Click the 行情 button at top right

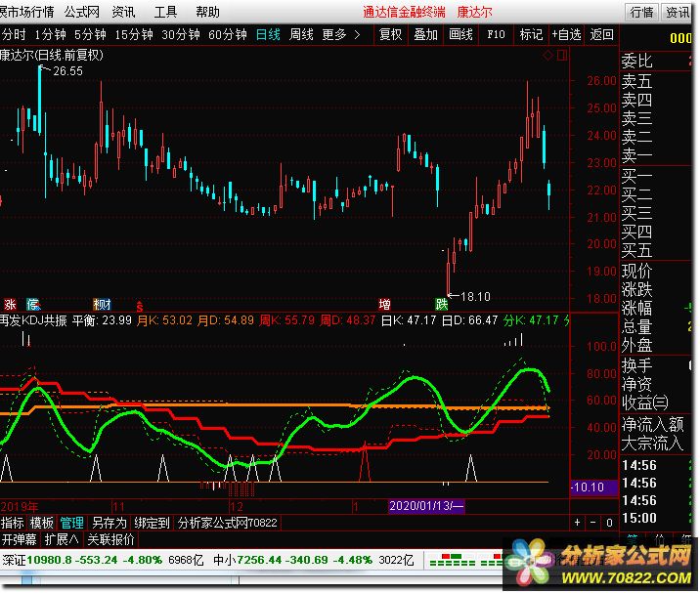(x=641, y=12)
